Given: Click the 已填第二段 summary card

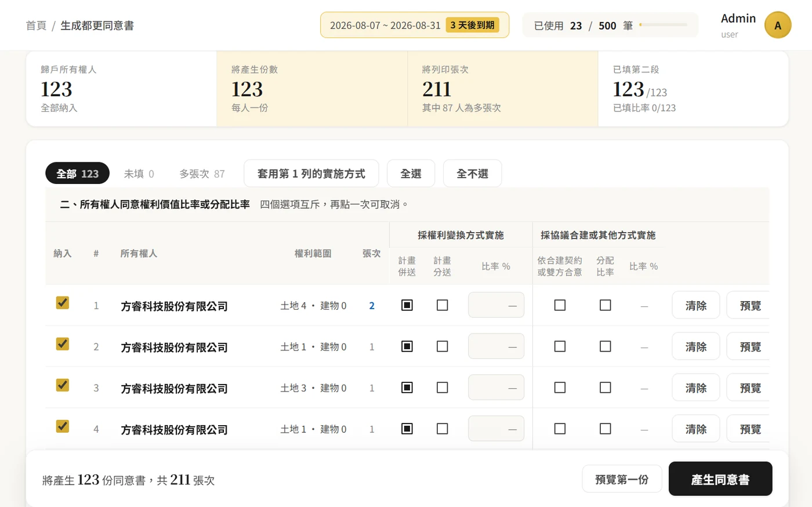Looking at the screenshot, I should 693,89.
